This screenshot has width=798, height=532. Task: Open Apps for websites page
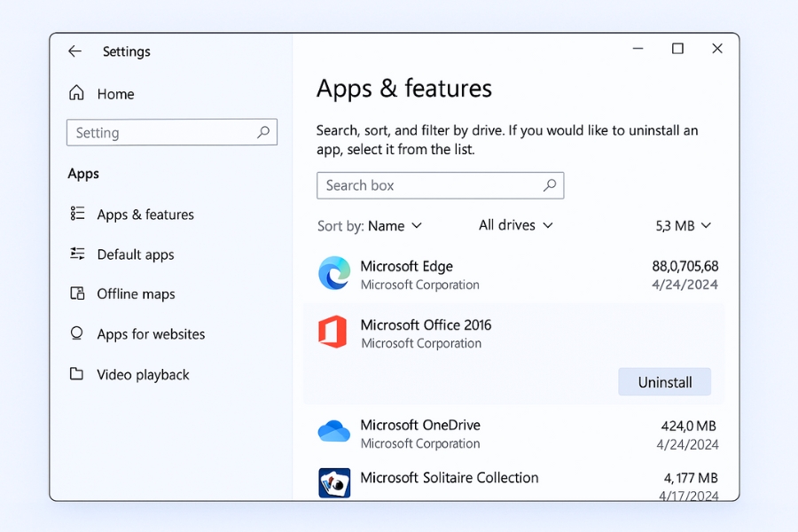click(151, 334)
